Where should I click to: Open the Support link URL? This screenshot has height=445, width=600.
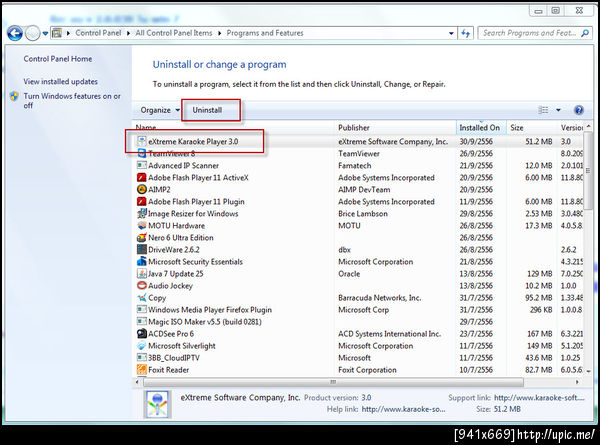[x=539, y=398]
